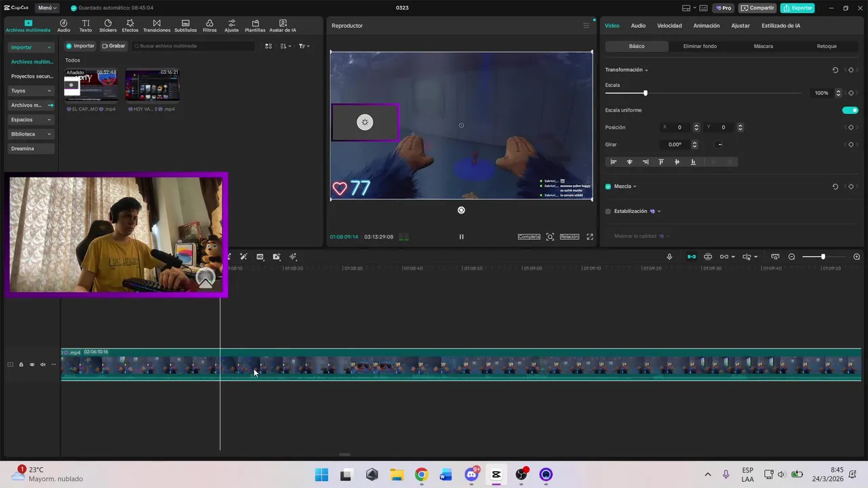Open the media sort order dropdown
This screenshot has height=488, width=868.
pos(286,46)
